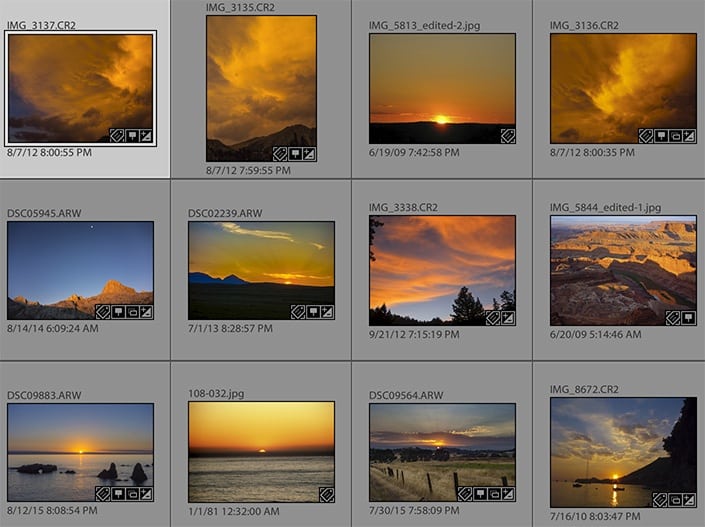
Task: Click the IMG_8672.CR2 file name label
Action: pyautogui.click(x=584, y=389)
